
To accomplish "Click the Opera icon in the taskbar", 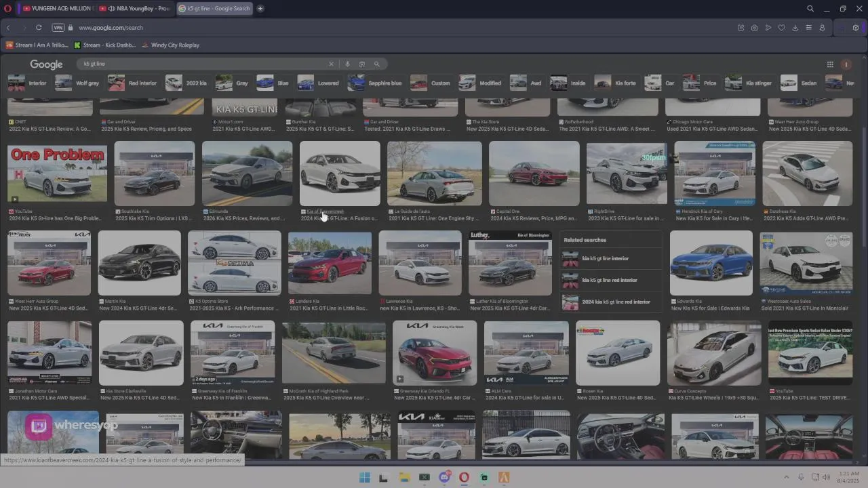I will [464, 477].
